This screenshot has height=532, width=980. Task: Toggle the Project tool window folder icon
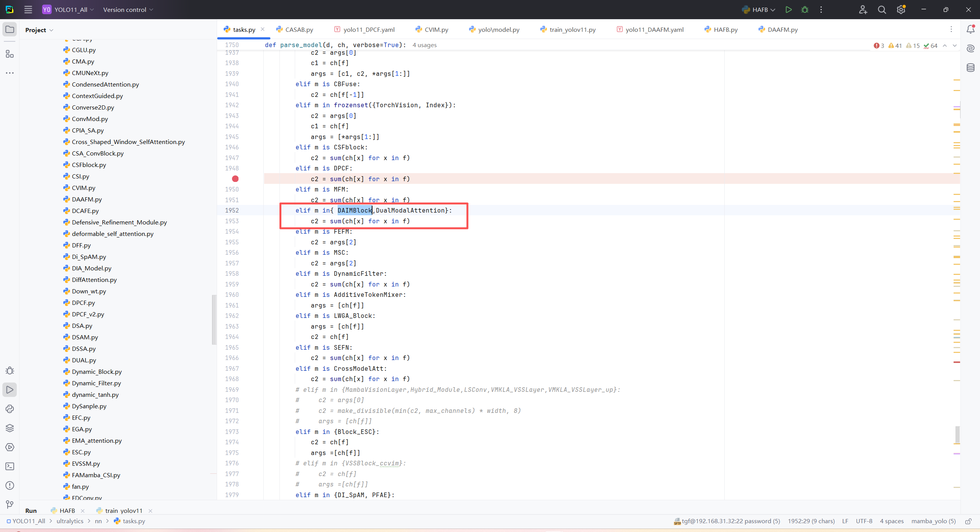tap(10, 29)
